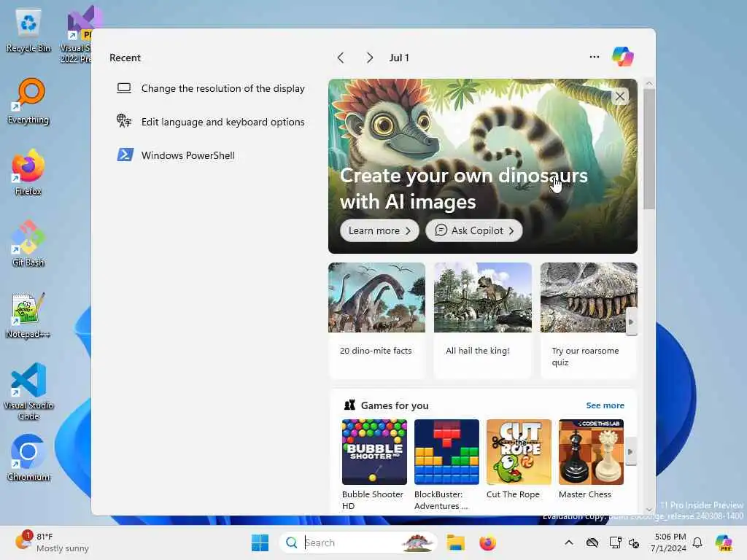Open Firefox from taskbar
The width and height of the screenshot is (747, 560).
(487, 542)
